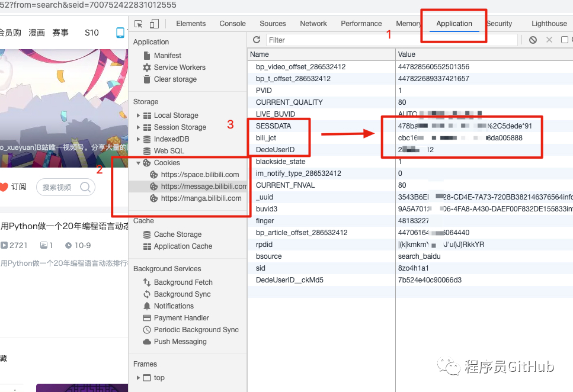Switch to the Network tab
The width and height of the screenshot is (573, 392).
(x=313, y=24)
